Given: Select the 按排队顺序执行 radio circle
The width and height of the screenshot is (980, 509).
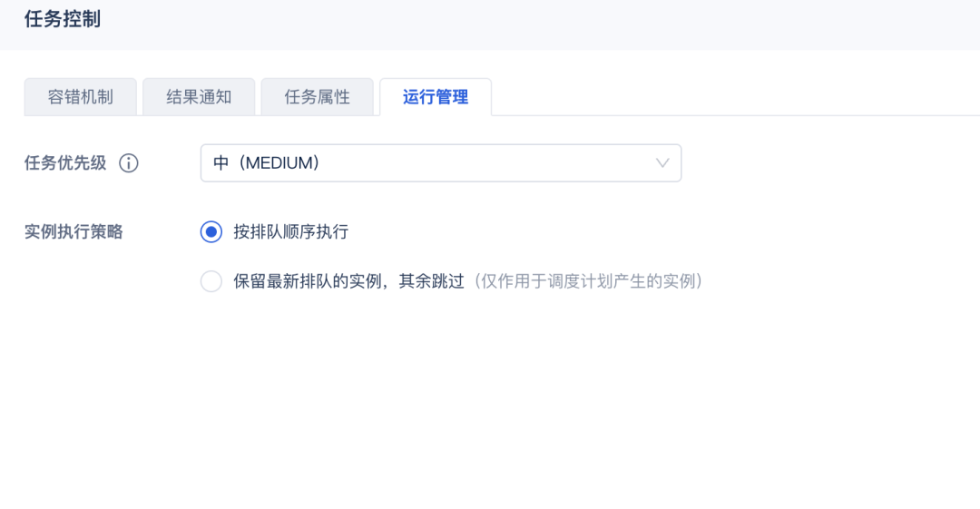Looking at the screenshot, I should pos(211,232).
